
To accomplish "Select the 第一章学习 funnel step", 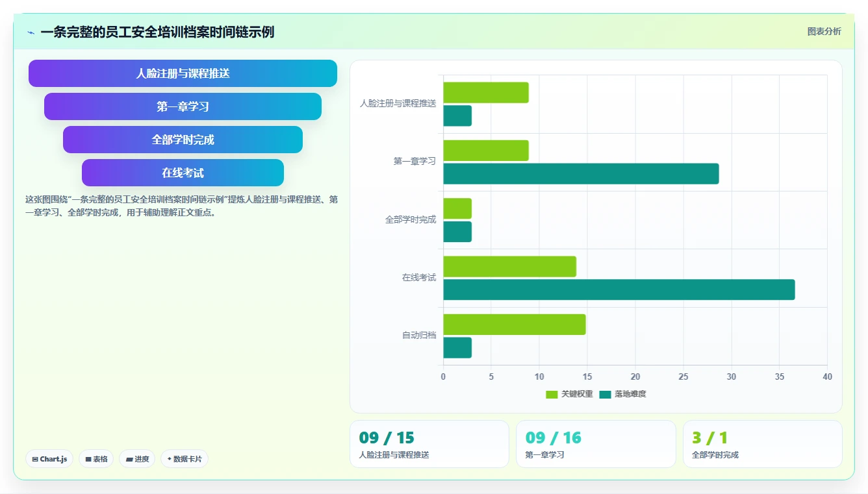I will coord(183,106).
